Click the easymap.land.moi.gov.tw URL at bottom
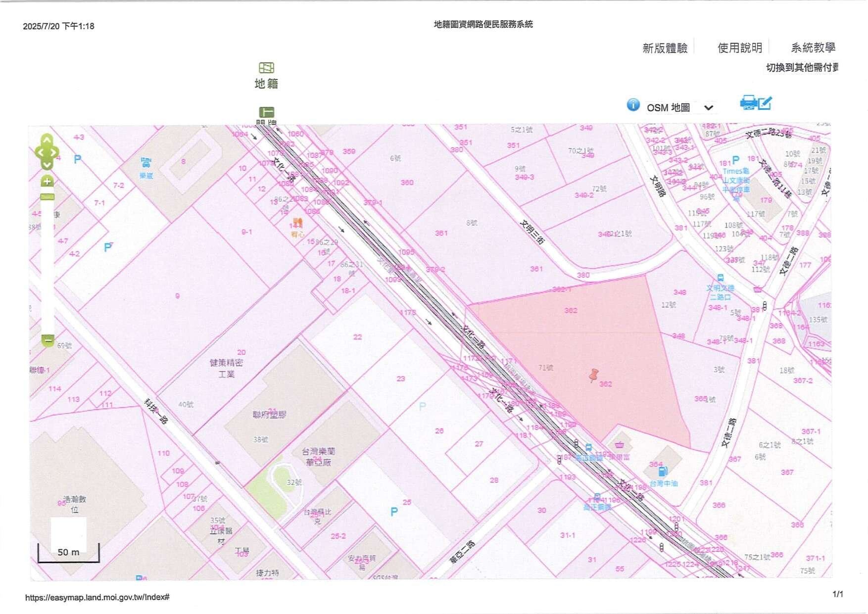868x614 pixels. click(97, 597)
